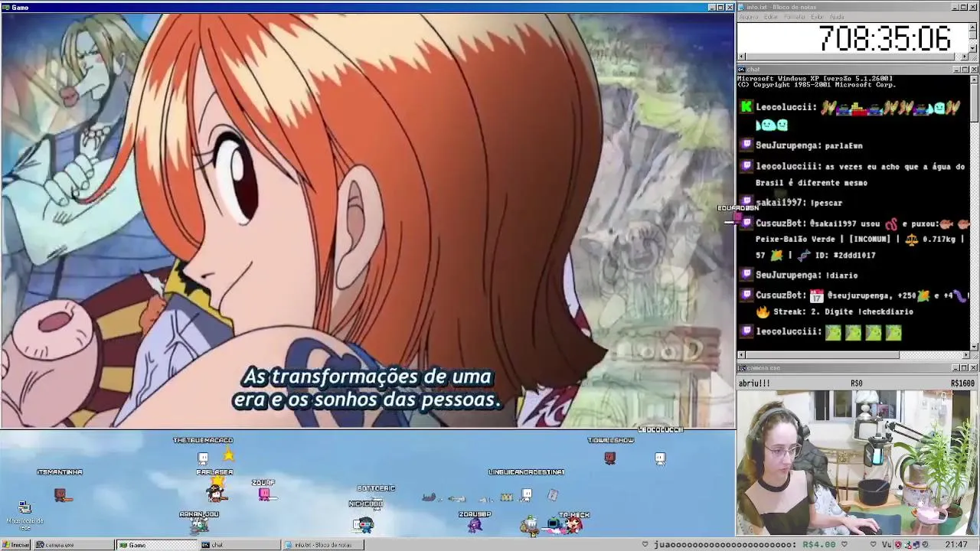Click Twitch badge next to sakai1997

(747, 201)
